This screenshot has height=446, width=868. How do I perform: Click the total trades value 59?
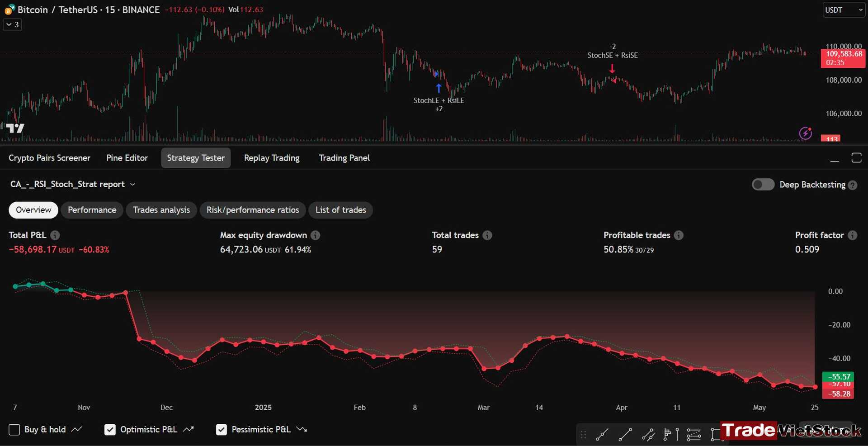[437, 250]
